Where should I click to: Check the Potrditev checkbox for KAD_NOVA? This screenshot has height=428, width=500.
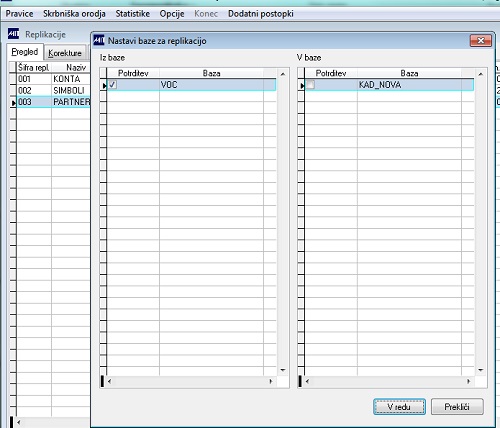click(x=310, y=85)
